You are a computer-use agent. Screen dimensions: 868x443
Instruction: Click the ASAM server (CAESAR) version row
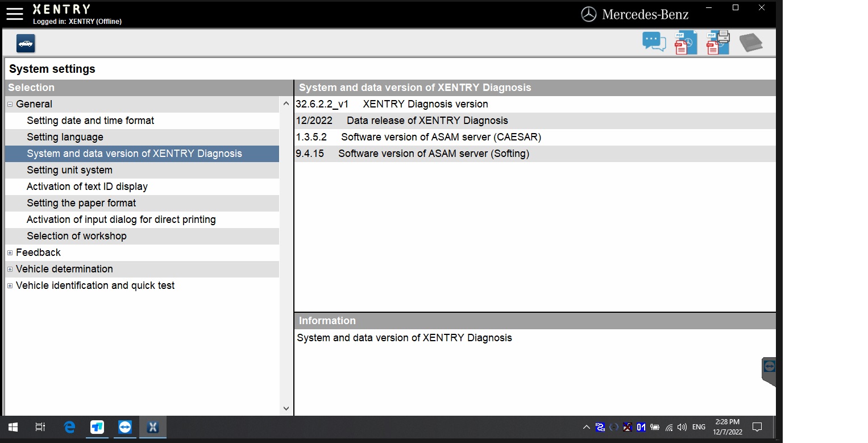[535, 137]
